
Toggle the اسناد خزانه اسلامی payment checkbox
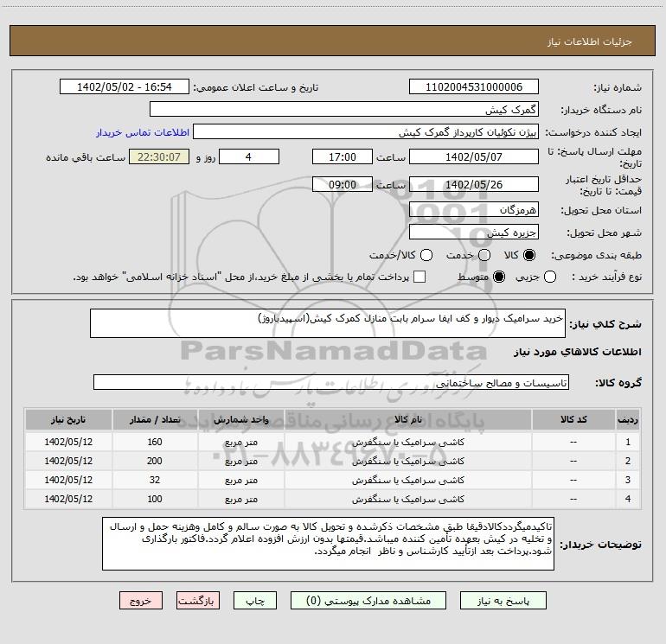[x=419, y=277]
